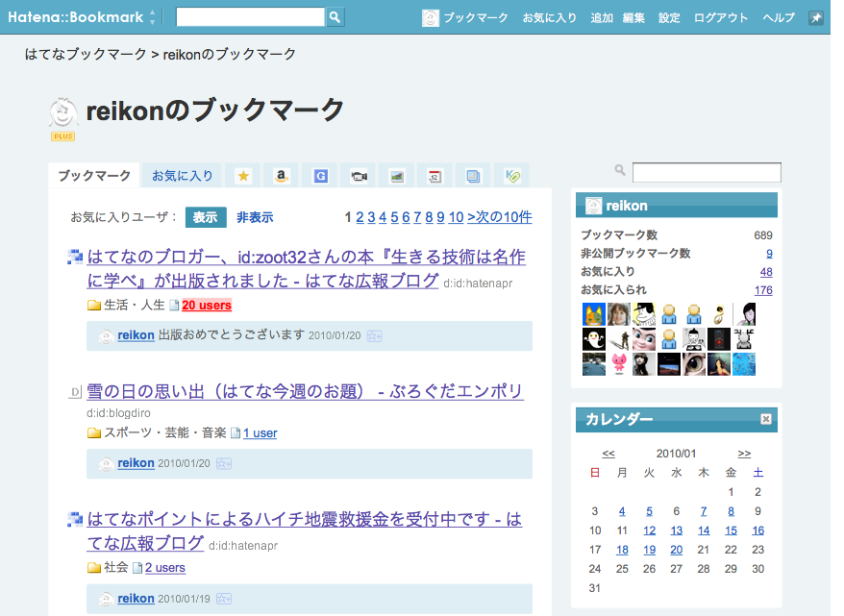Select calendar date 4
The height and width of the screenshot is (616, 844).
[x=622, y=511]
